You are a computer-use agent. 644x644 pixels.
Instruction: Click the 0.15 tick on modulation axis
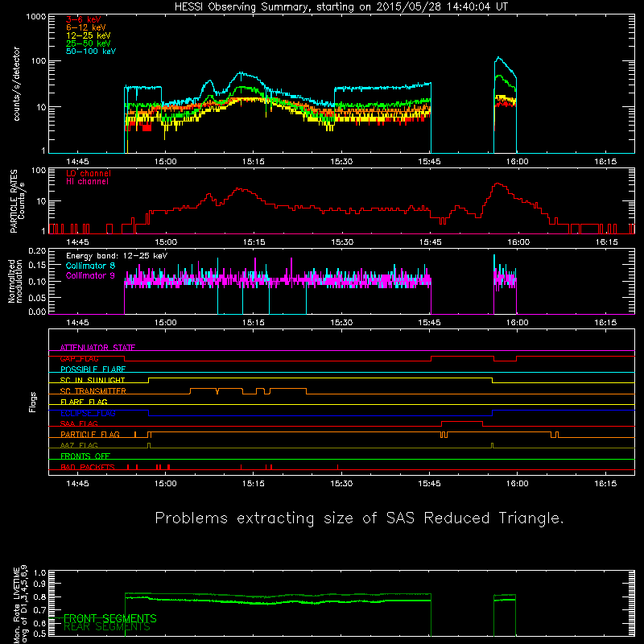pyautogui.click(x=37, y=266)
